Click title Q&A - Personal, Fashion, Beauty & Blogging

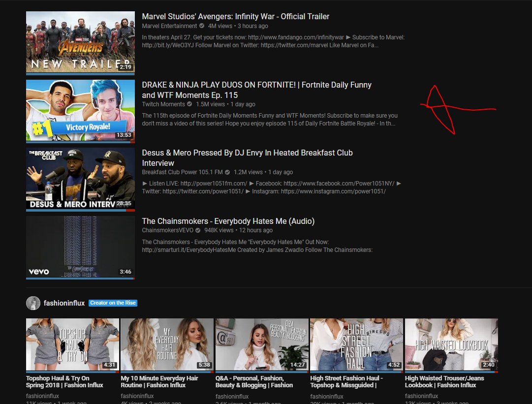point(254,382)
